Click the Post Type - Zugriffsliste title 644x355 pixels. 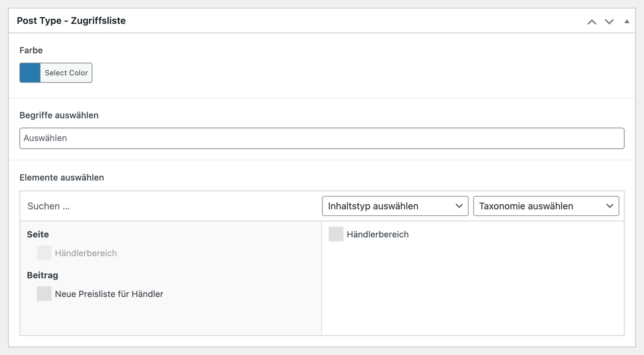click(x=71, y=21)
